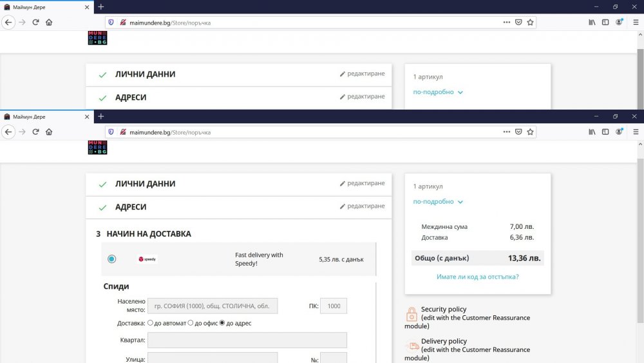Reload the page in the lower browser window

point(35,132)
